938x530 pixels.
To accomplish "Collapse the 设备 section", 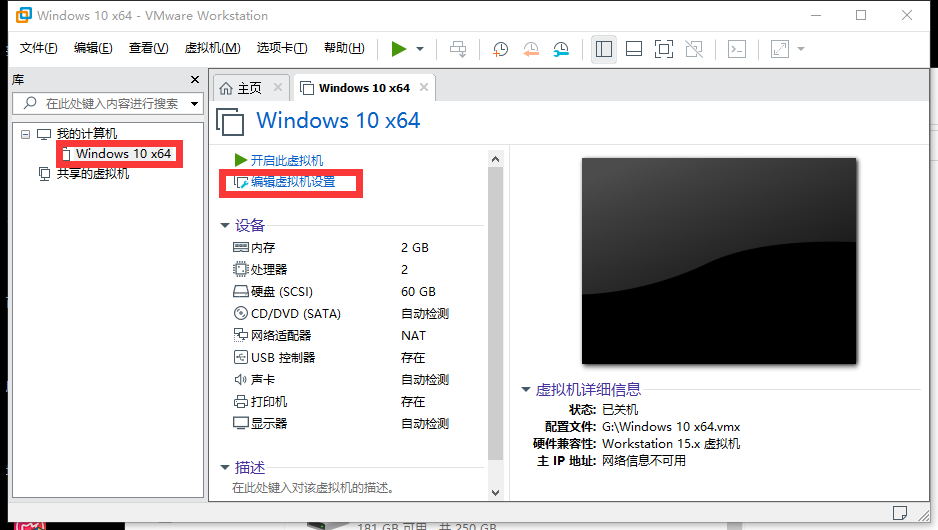I will point(225,226).
